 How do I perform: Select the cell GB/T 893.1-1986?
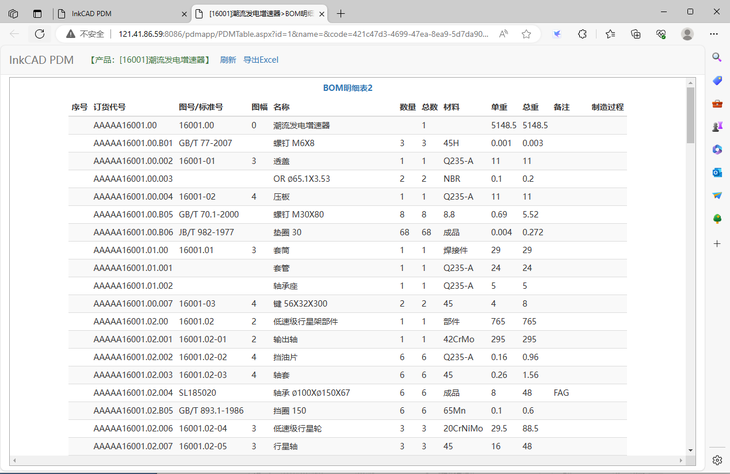211,411
